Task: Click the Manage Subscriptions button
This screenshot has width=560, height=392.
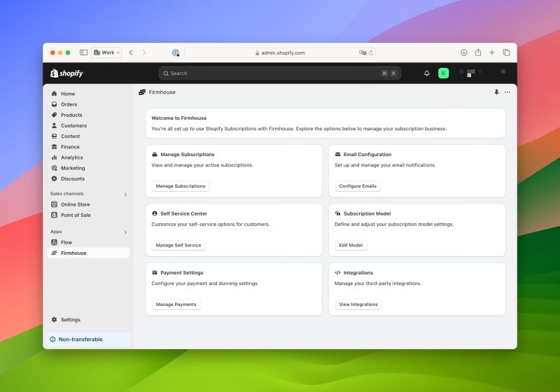Action: pyautogui.click(x=181, y=186)
